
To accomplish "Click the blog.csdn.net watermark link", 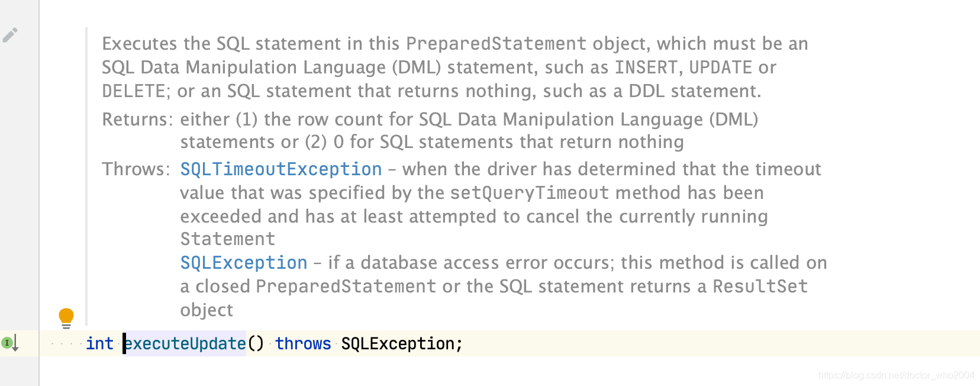I will (x=894, y=375).
